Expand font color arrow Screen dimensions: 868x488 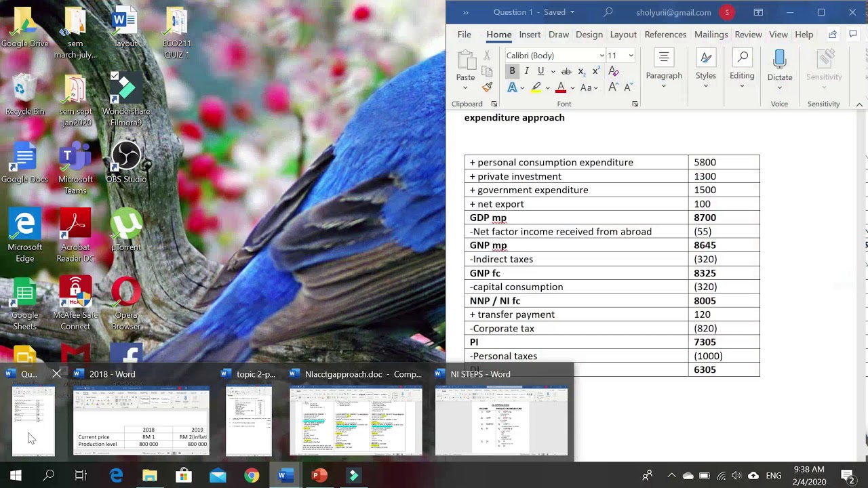(572, 87)
